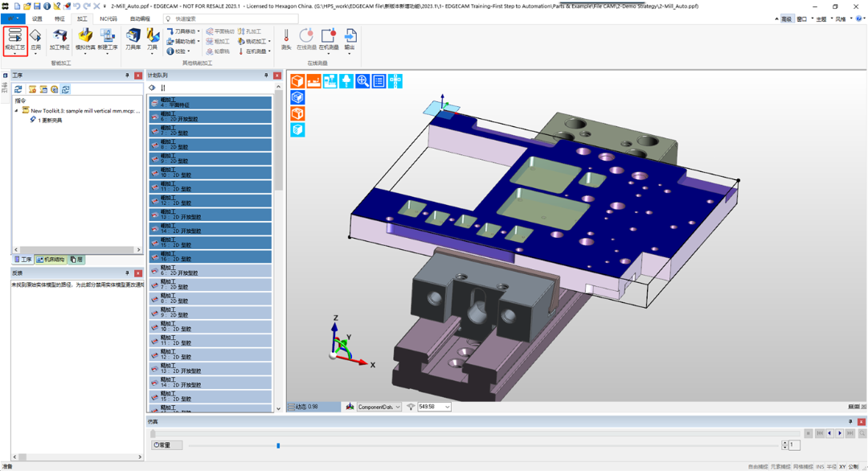This screenshot has height=471, width=868.
Task: Click the pause icon in 计划队列 toolbar
Action: (x=162, y=88)
